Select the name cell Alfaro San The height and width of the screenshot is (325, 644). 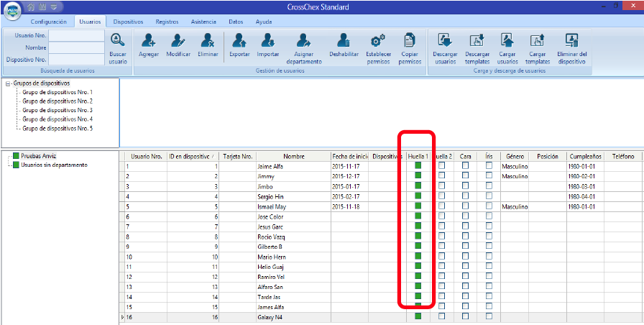(x=294, y=287)
